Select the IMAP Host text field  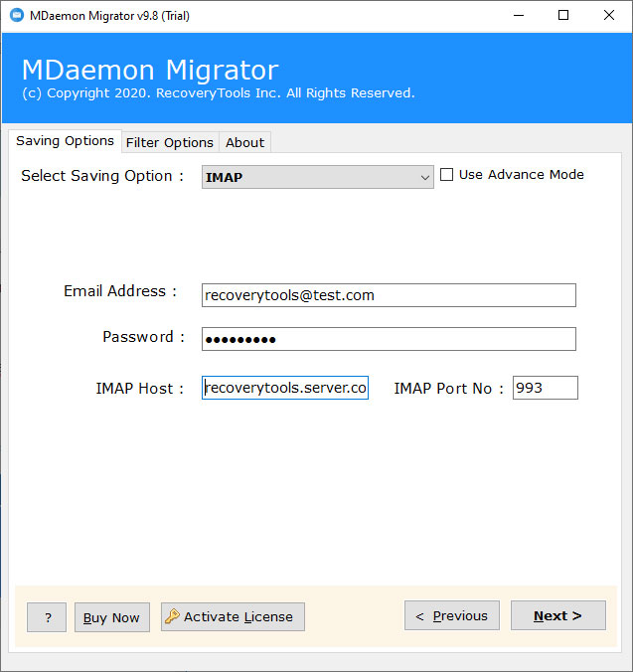[x=285, y=388]
